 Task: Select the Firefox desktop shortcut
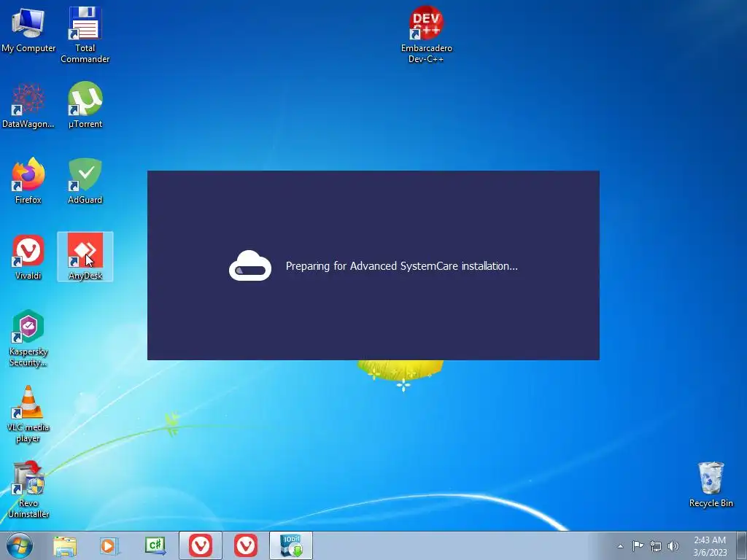pos(28,181)
